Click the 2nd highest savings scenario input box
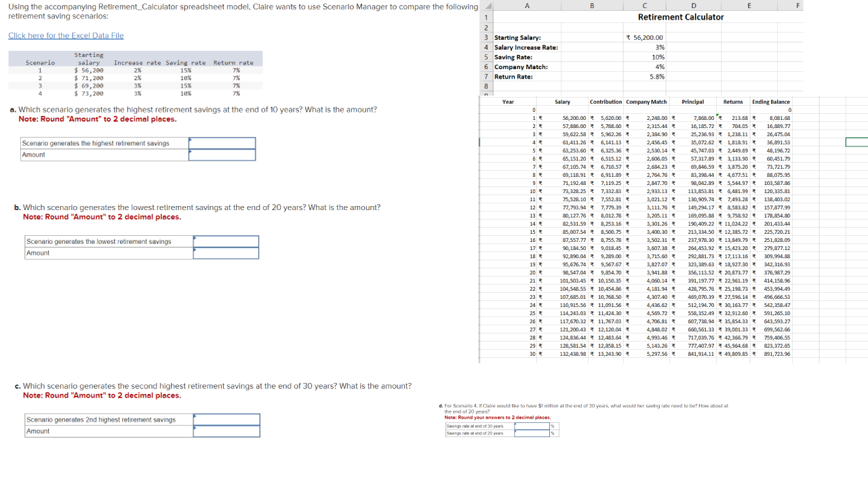Viewport: 868px width, 488px height. pyautogui.click(x=226, y=419)
